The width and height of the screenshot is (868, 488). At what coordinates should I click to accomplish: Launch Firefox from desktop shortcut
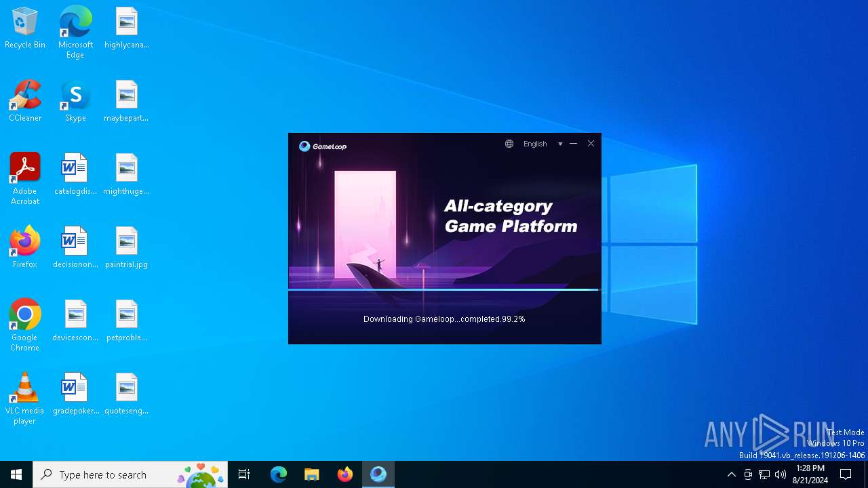tap(25, 248)
